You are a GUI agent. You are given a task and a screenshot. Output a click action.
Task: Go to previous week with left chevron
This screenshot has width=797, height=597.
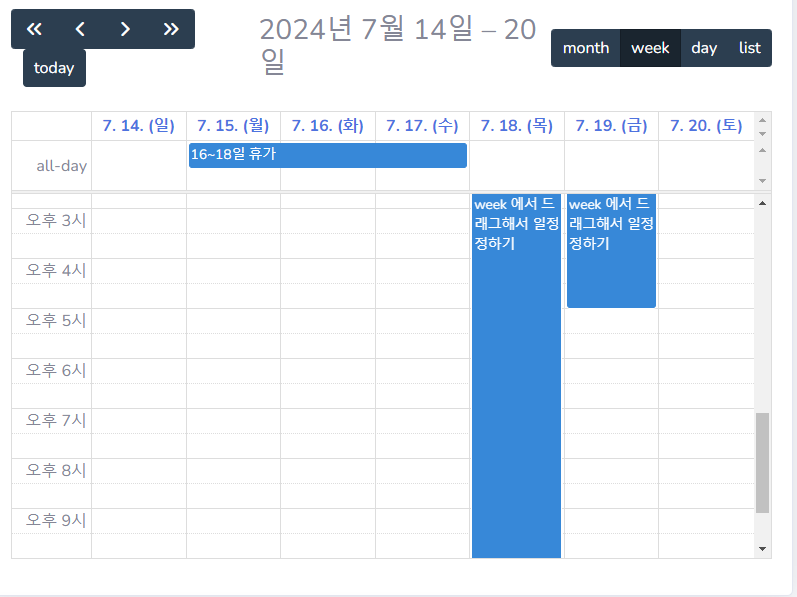(80, 29)
